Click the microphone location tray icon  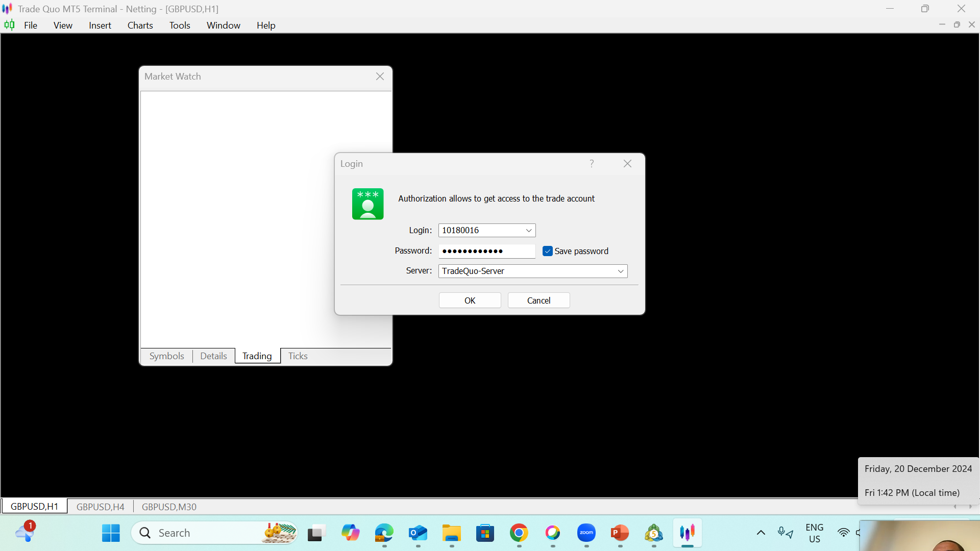coord(785,533)
